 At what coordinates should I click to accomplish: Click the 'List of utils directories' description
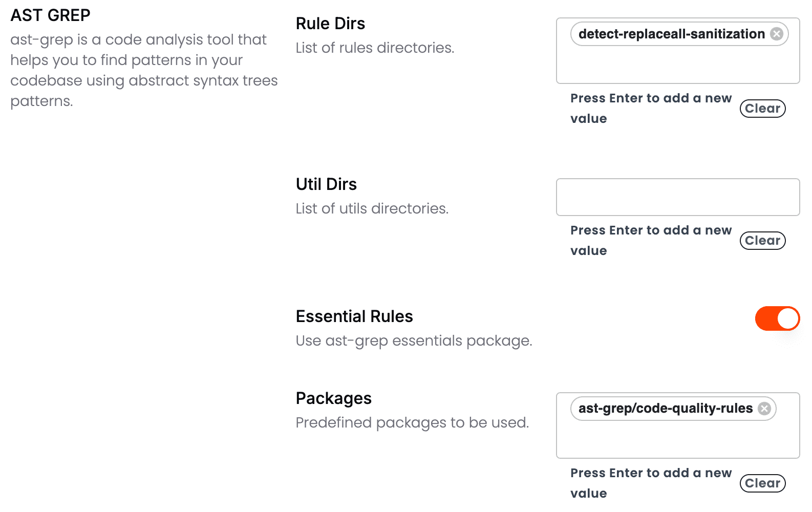[372, 208]
